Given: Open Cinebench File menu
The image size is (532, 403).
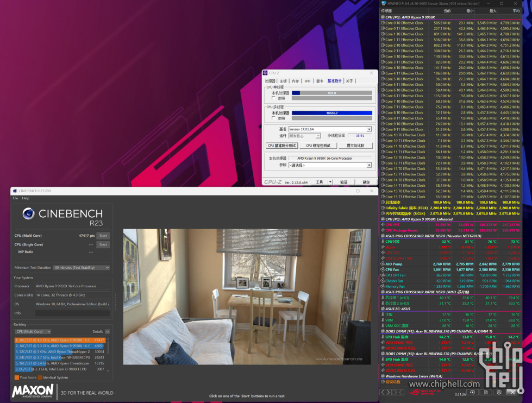Looking at the screenshot, I should [x=15, y=198].
